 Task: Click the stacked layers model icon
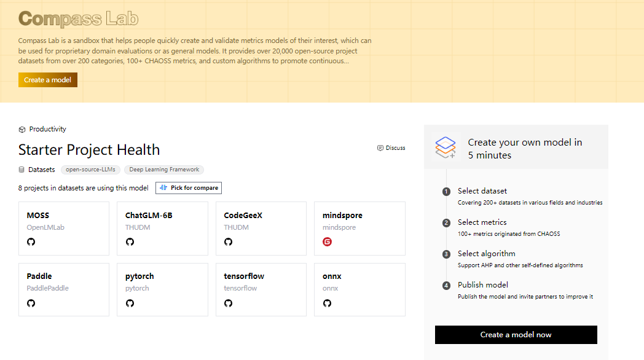446,147
